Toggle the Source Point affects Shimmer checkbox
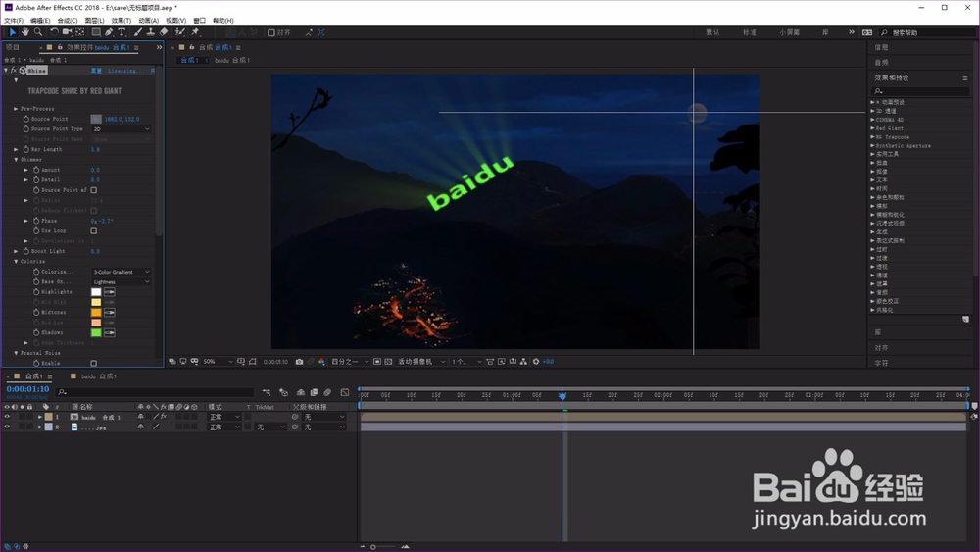 click(94, 190)
